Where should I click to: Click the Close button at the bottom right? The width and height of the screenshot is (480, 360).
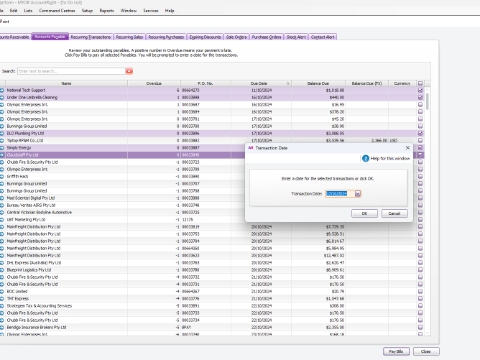point(426,352)
